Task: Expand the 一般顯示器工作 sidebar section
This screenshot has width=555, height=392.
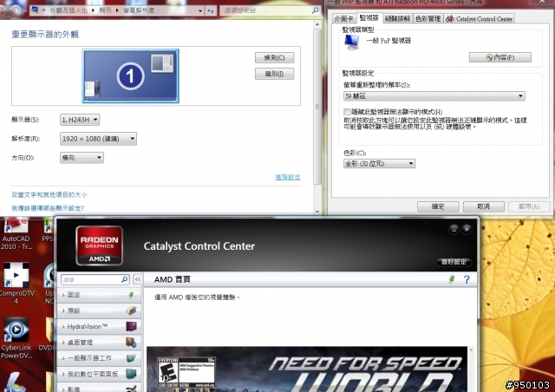Action: 98,358
